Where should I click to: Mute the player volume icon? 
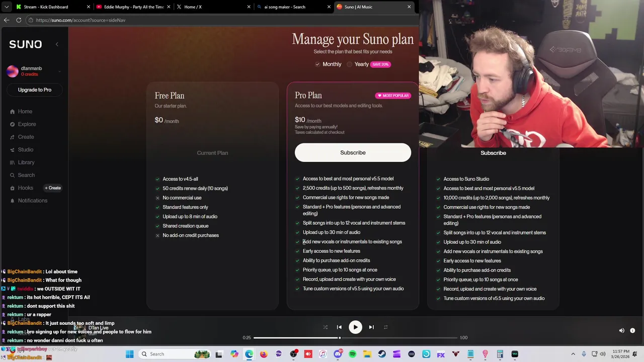[x=621, y=331]
